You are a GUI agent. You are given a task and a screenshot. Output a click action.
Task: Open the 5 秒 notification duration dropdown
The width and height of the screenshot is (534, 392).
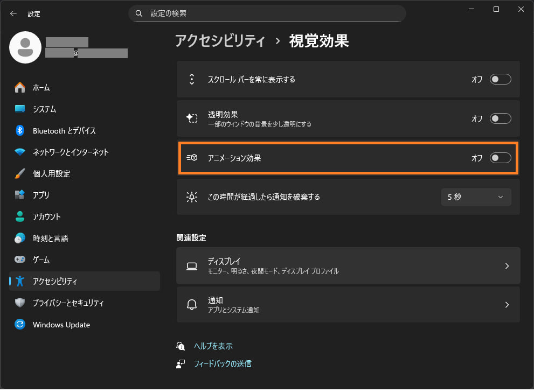pos(476,197)
